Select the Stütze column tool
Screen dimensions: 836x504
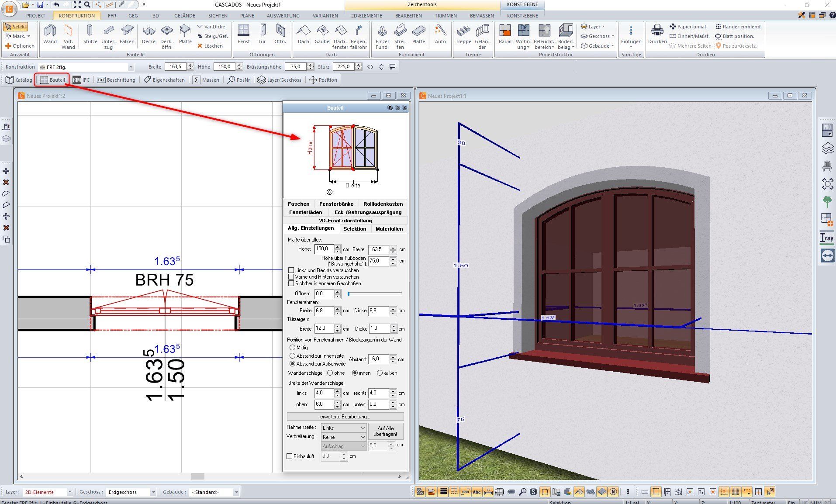90,34
